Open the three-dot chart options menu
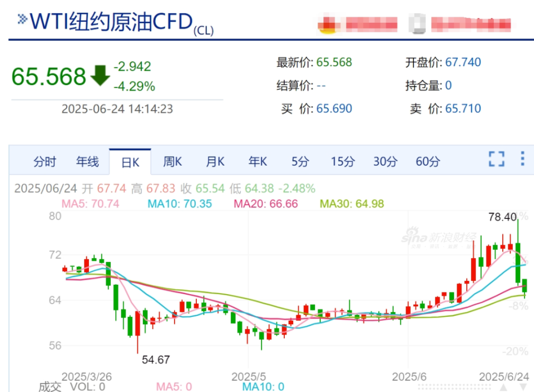Image resolution: width=534 pixels, height=392 pixels. [522, 158]
